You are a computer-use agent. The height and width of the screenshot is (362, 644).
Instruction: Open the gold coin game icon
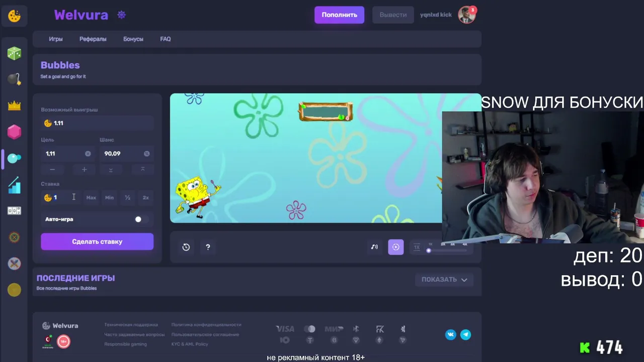(x=14, y=290)
